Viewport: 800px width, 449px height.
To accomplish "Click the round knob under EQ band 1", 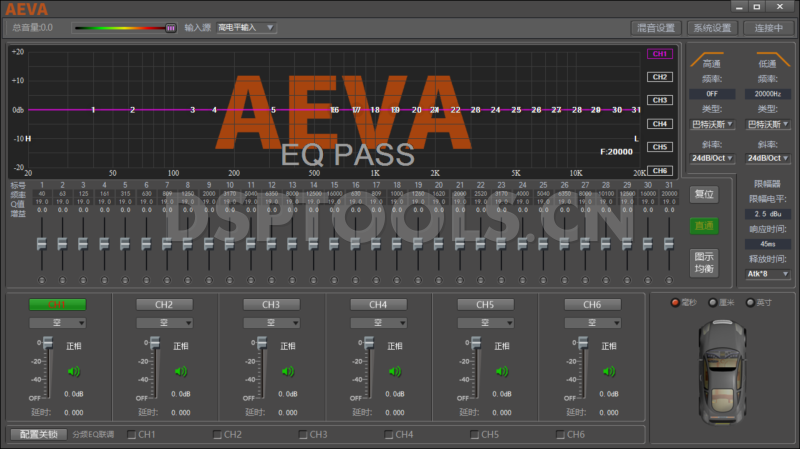I will pyautogui.click(x=42, y=280).
